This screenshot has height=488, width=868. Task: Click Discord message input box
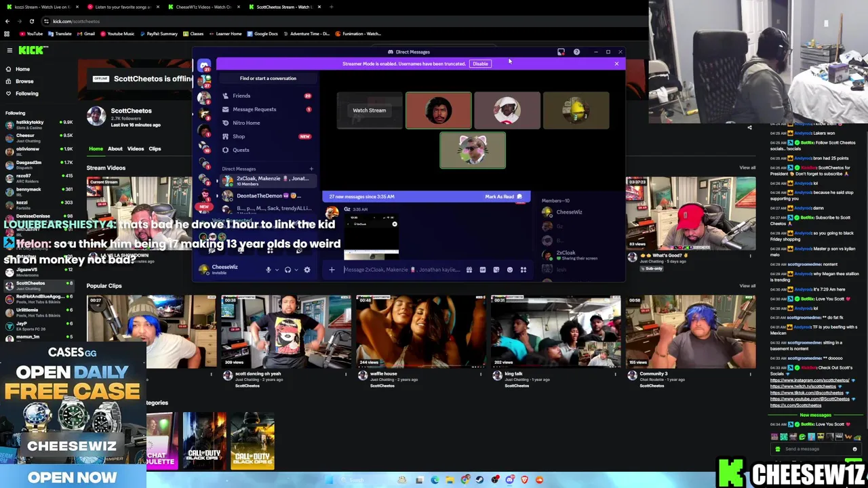(401, 270)
